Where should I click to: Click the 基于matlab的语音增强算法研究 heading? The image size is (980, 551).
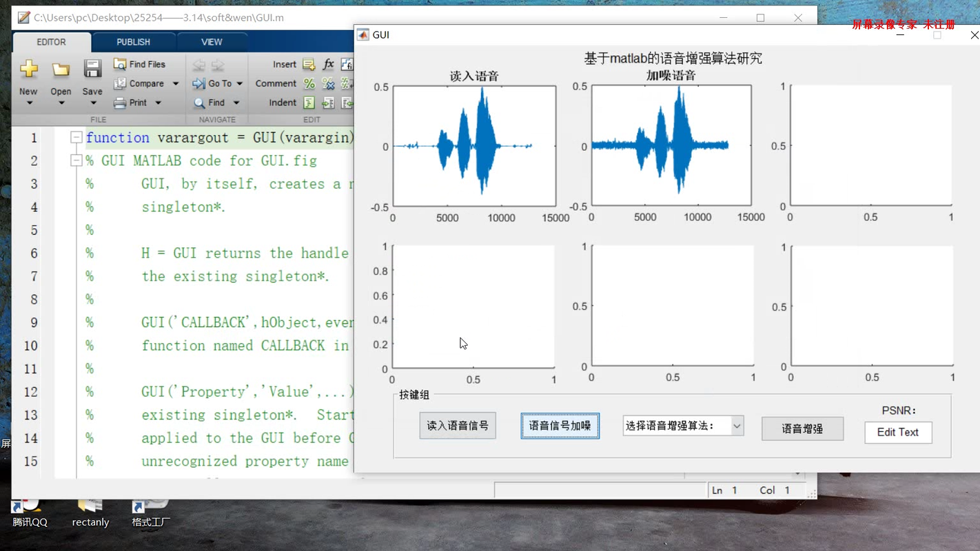[x=673, y=59]
